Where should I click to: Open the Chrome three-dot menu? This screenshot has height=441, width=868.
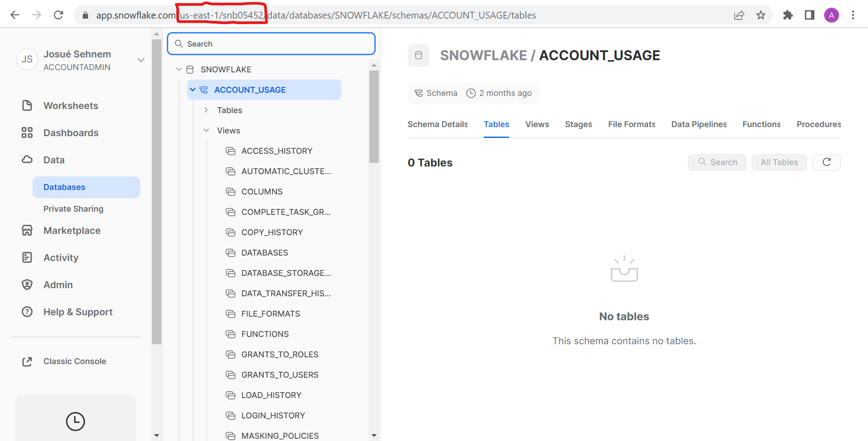[x=853, y=15]
